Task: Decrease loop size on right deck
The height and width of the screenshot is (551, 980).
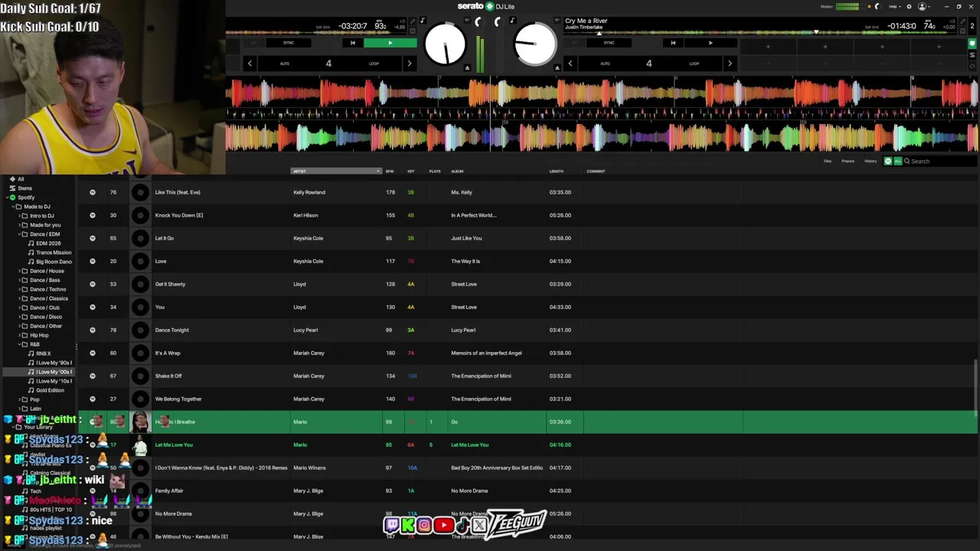Action: [570, 64]
